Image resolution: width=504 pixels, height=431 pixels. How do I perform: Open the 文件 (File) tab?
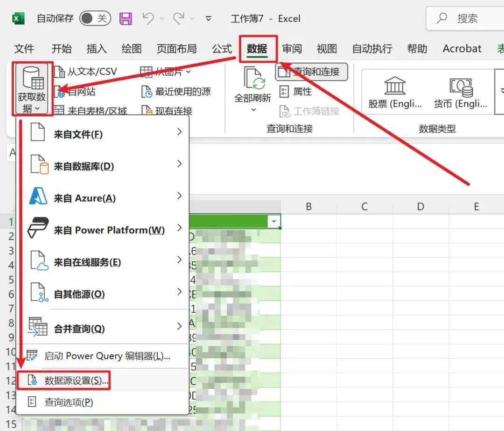pyautogui.click(x=24, y=49)
